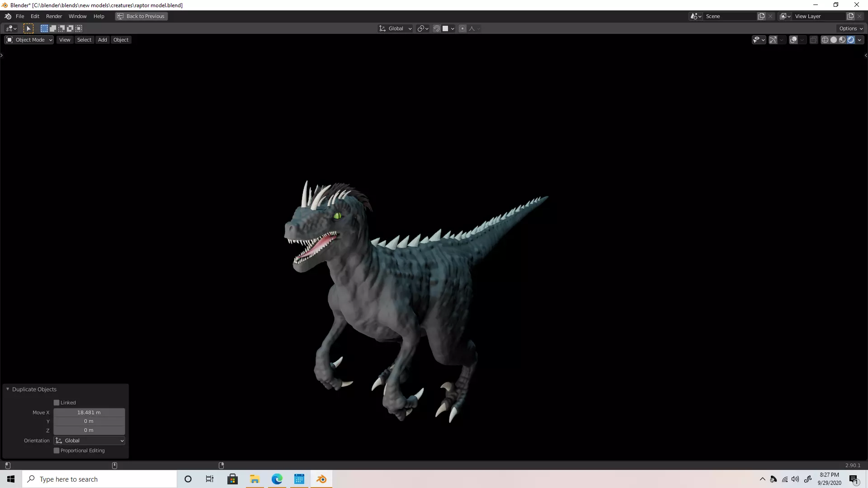Choose the intersect selection mode icon
The image size is (868, 488).
(79, 28)
